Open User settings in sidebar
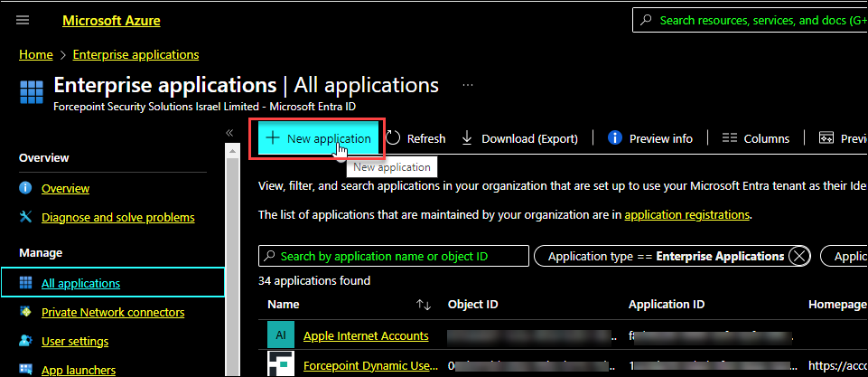868x377 pixels. click(75, 341)
